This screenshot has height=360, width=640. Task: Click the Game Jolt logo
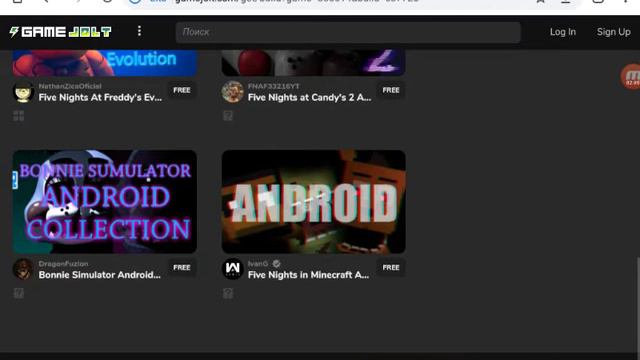pos(60,32)
